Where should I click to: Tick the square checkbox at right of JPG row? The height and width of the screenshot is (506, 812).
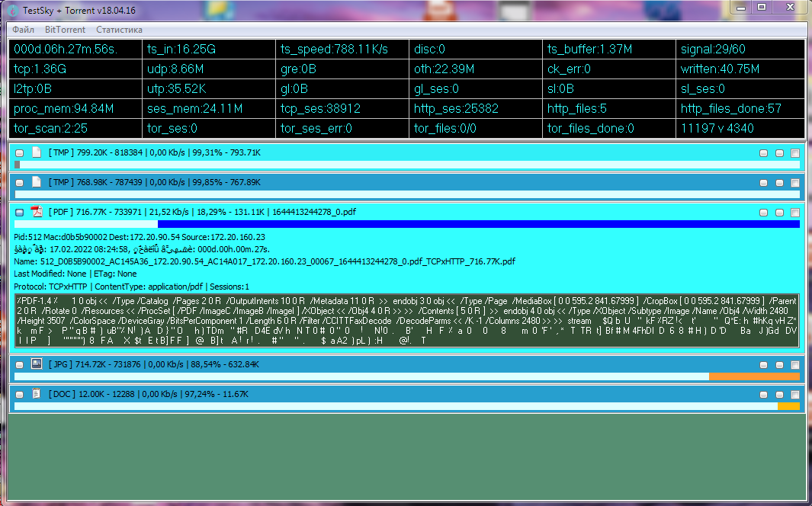(x=794, y=365)
